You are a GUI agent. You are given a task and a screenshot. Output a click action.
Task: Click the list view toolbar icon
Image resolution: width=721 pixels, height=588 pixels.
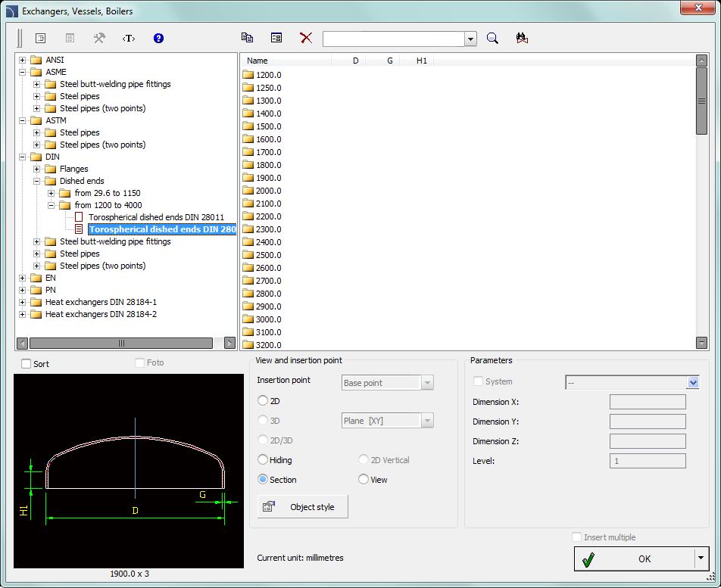[x=40, y=38]
